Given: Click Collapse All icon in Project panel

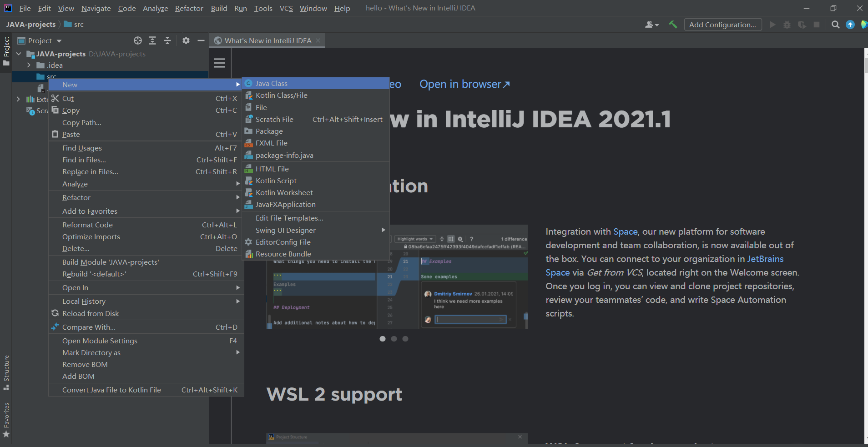Looking at the screenshot, I should [167, 40].
